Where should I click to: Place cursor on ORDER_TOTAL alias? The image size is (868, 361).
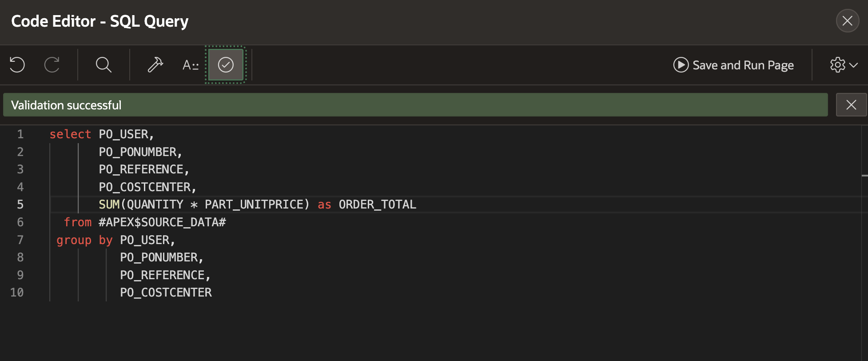377,205
